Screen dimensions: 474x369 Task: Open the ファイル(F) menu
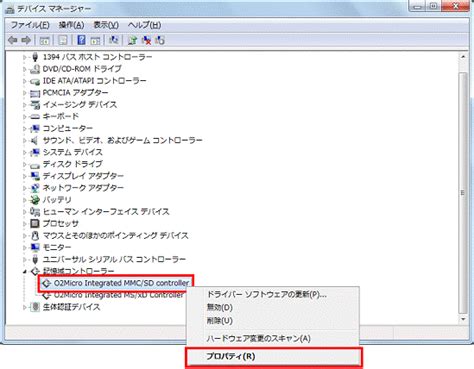(30, 25)
